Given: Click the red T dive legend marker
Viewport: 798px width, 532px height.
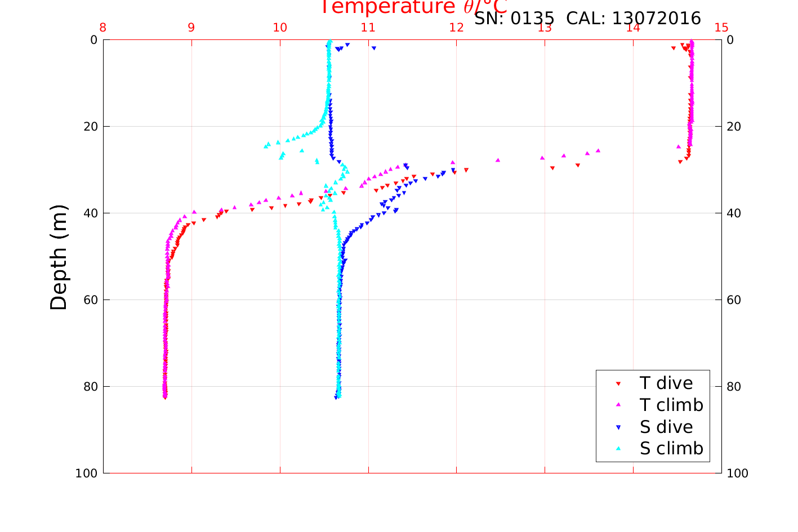Looking at the screenshot, I should pos(618,383).
